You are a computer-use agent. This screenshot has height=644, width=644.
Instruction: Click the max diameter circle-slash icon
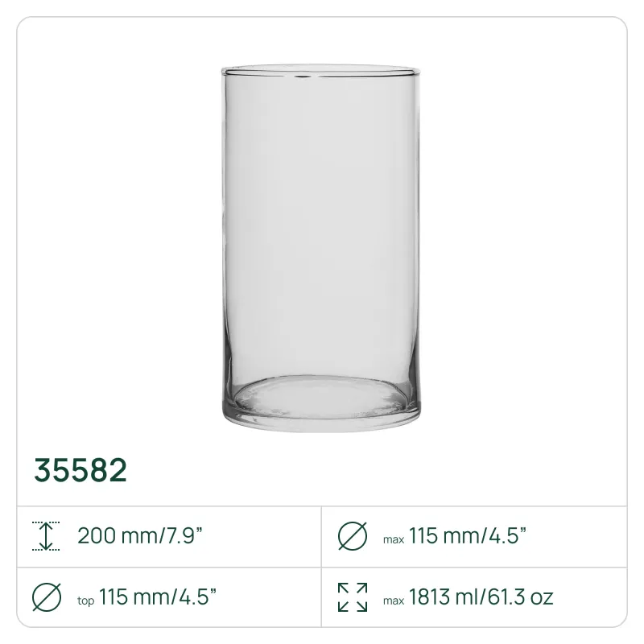tap(352, 535)
